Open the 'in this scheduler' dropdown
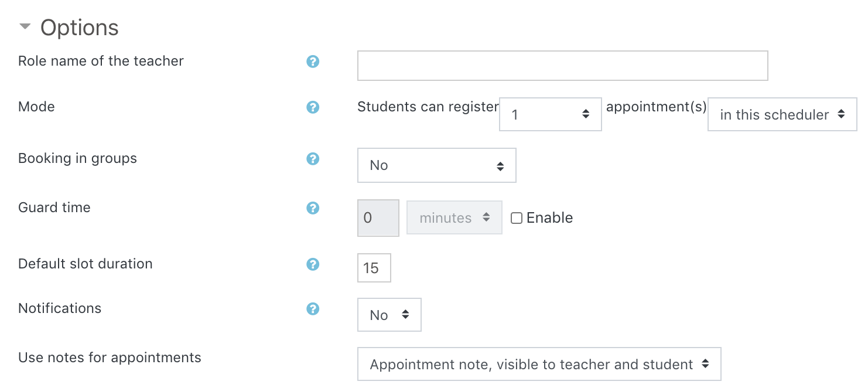Viewport: 868px width, 388px height. [x=782, y=114]
